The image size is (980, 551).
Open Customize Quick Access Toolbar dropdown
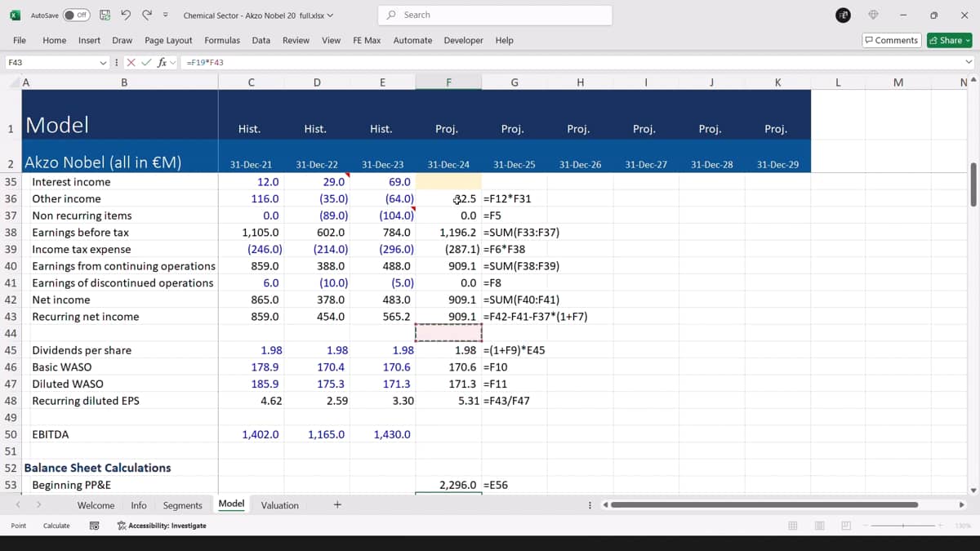point(166,15)
